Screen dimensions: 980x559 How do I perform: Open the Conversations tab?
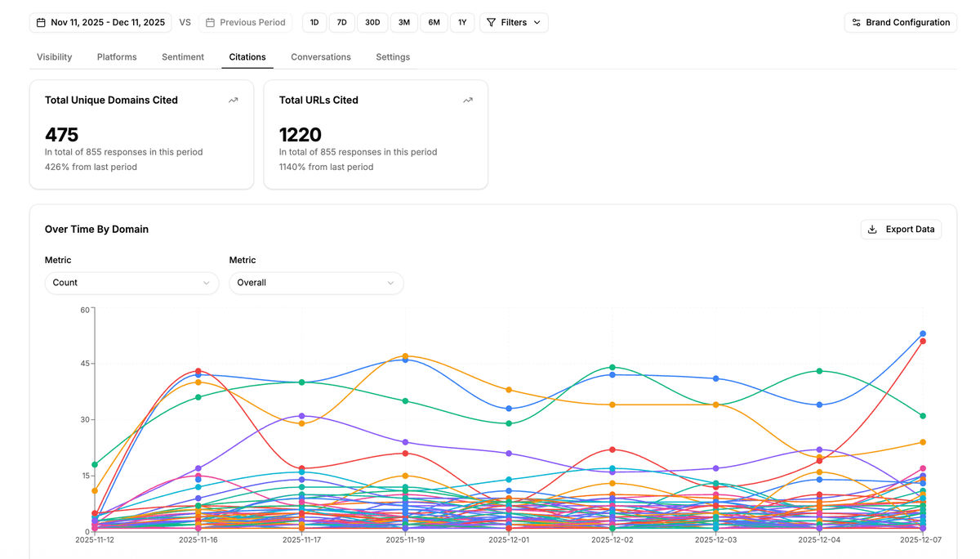click(321, 56)
